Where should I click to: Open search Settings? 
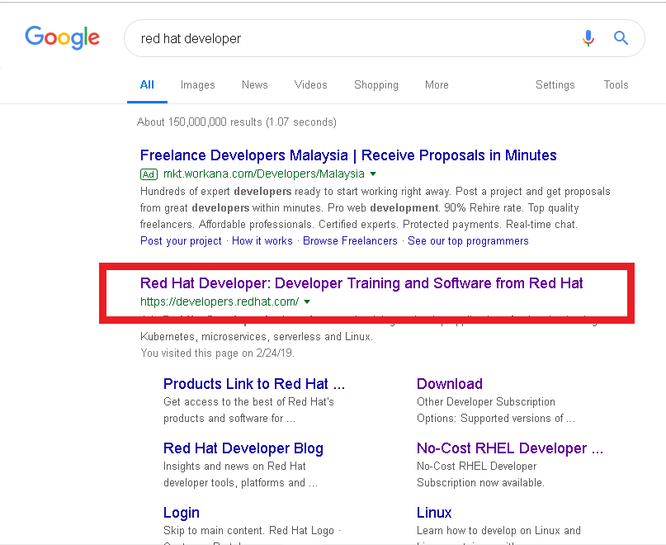click(555, 85)
